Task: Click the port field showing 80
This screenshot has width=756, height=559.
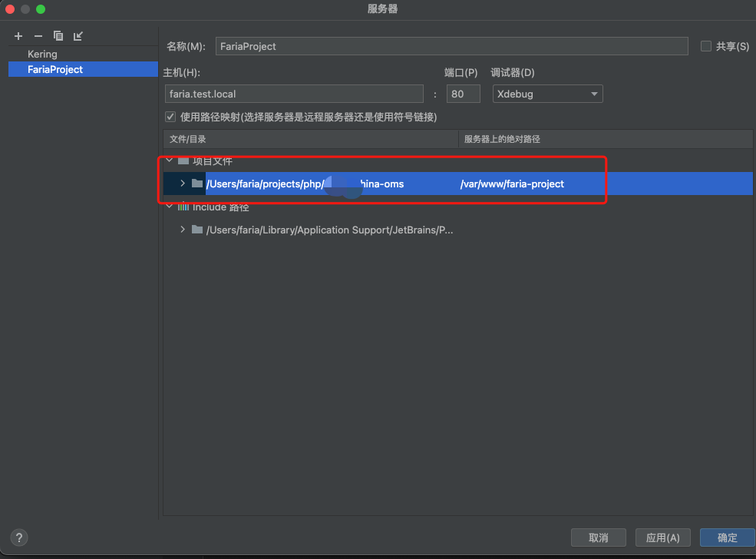Action: 463,94
